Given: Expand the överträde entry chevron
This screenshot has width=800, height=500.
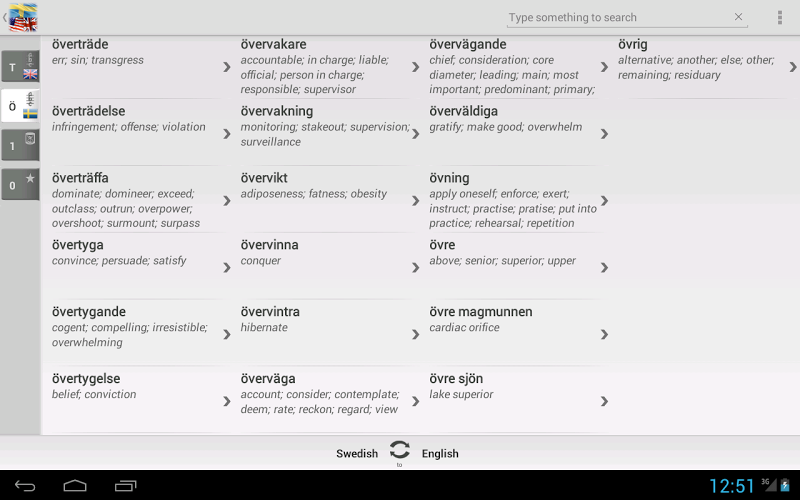Looking at the screenshot, I should pos(227,67).
